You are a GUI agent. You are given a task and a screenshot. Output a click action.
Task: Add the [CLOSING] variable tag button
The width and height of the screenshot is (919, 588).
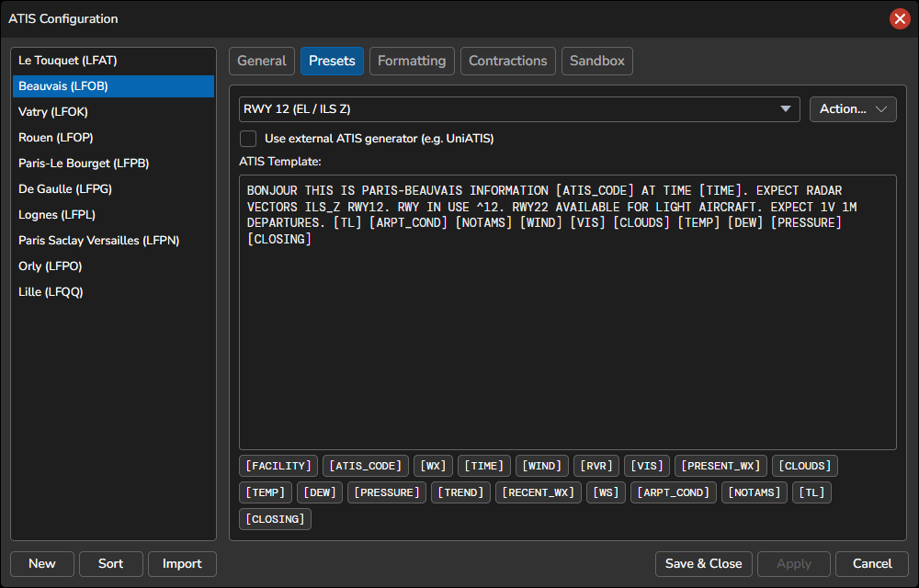276,519
